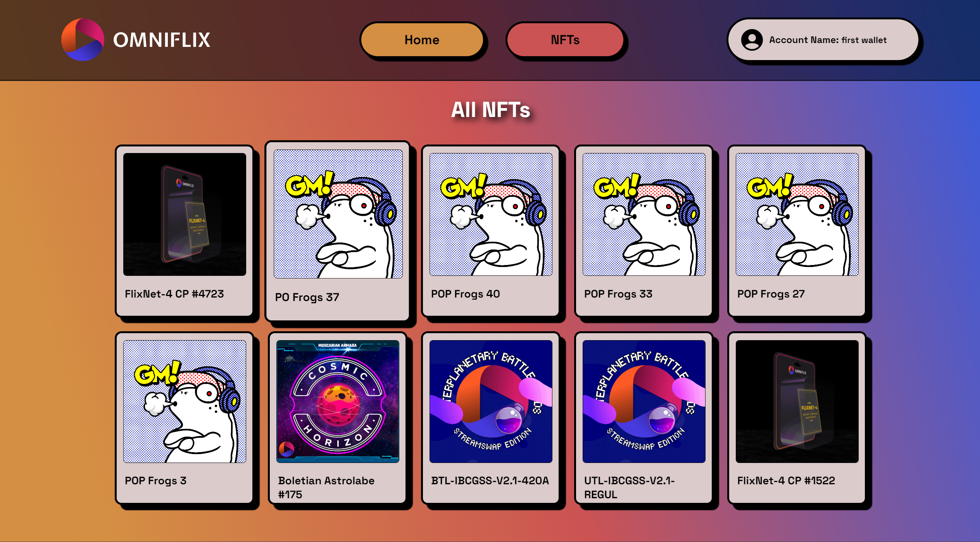
Task: Click the OmniFlix play logo icon
Action: coord(83,40)
